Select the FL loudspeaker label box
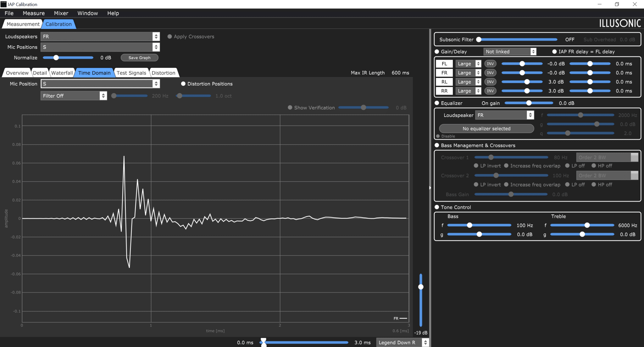644x347 pixels. point(444,64)
